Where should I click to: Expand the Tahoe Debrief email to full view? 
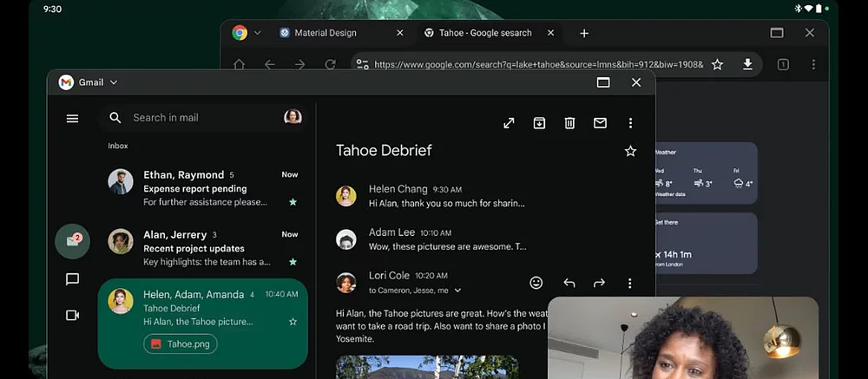click(x=509, y=123)
